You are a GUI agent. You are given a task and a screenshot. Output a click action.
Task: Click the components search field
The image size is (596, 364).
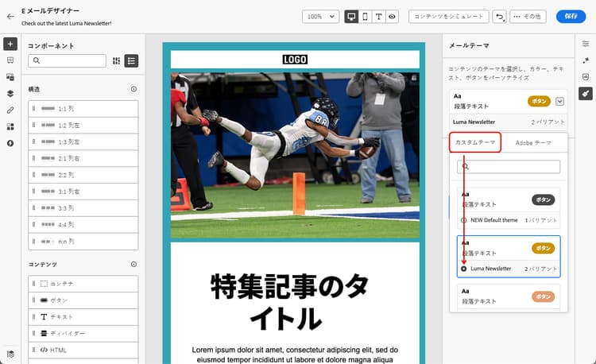coord(67,60)
